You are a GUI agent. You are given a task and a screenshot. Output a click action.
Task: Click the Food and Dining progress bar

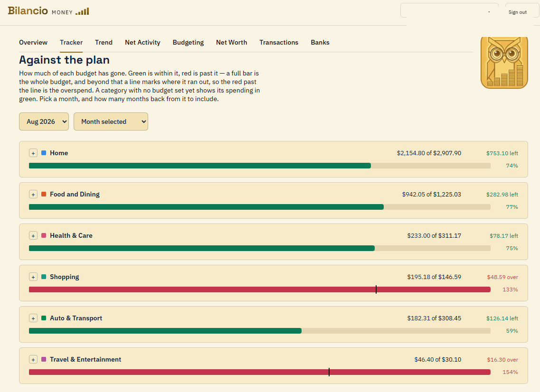[260, 207]
